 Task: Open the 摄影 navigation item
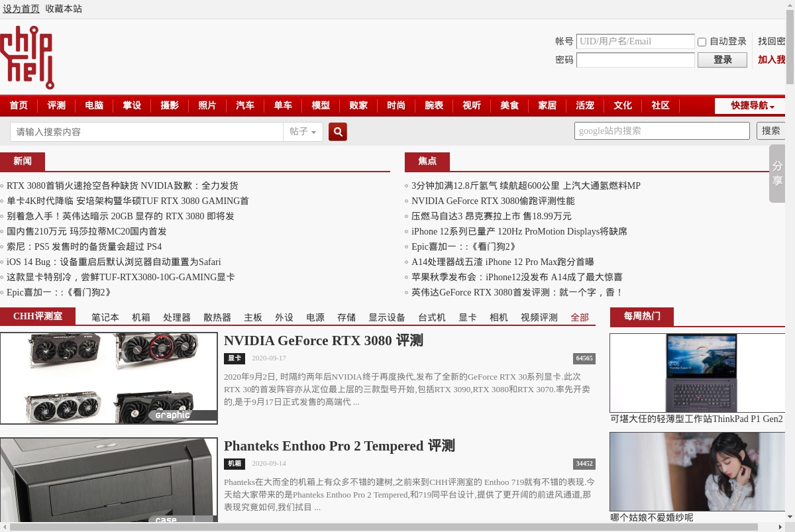(x=170, y=106)
